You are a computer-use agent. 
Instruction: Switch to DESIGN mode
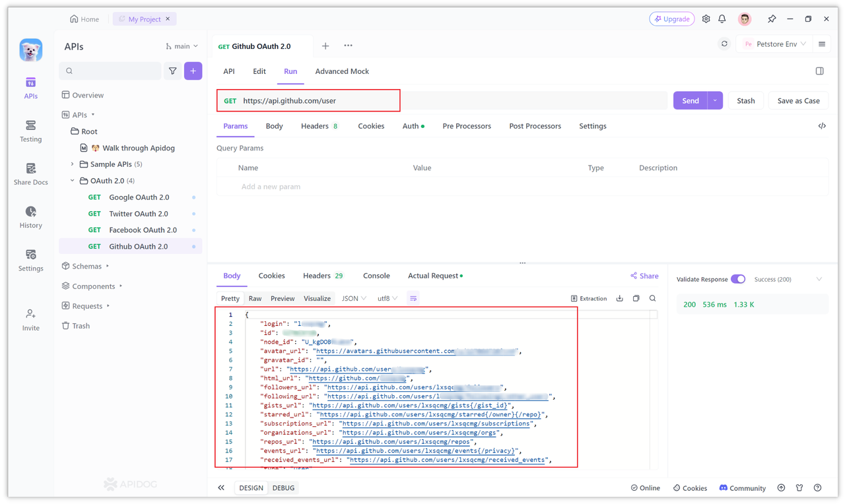(x=251, y=488)
